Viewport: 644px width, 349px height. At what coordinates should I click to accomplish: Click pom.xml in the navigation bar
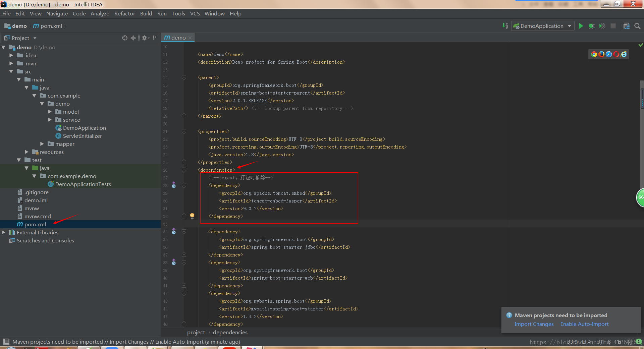[x=48, y=26]
